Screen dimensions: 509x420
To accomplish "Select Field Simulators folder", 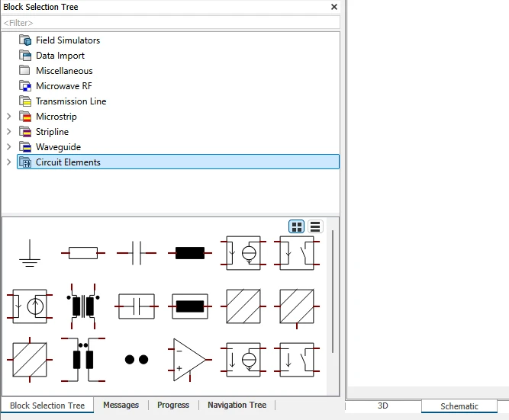I will (60, 40).
